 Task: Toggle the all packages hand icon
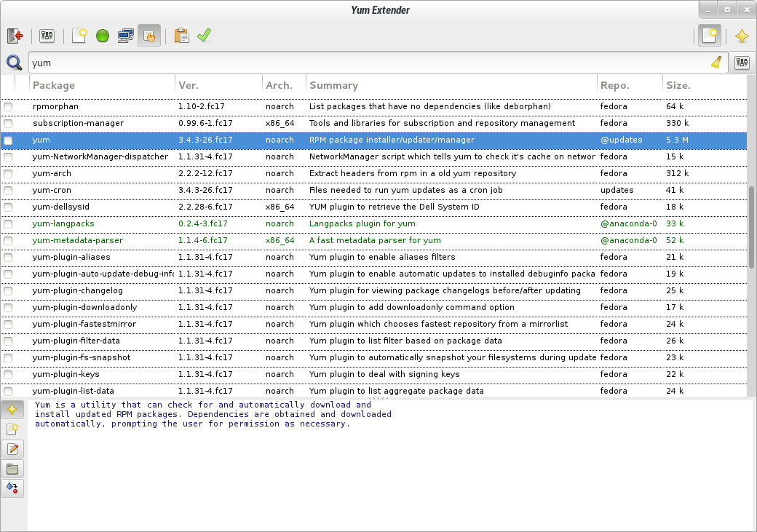[149, 36]
